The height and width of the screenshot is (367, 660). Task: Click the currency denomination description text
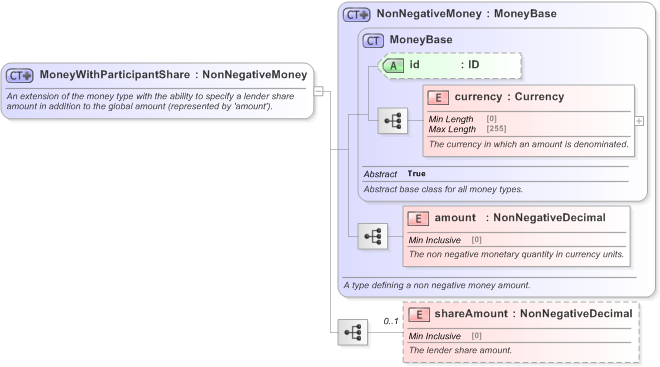[x=528, y=144]
